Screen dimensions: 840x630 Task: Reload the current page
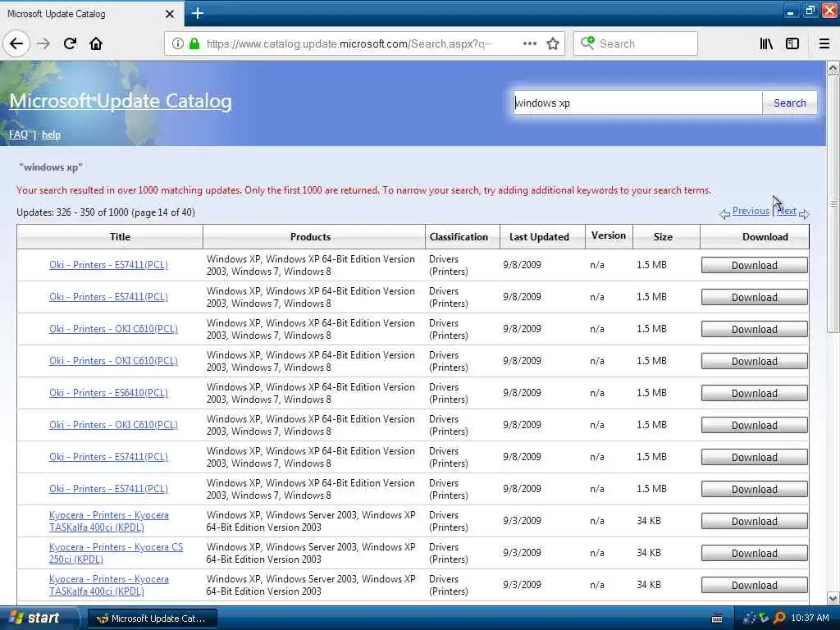pyautogui.click(x=70, y=43)
